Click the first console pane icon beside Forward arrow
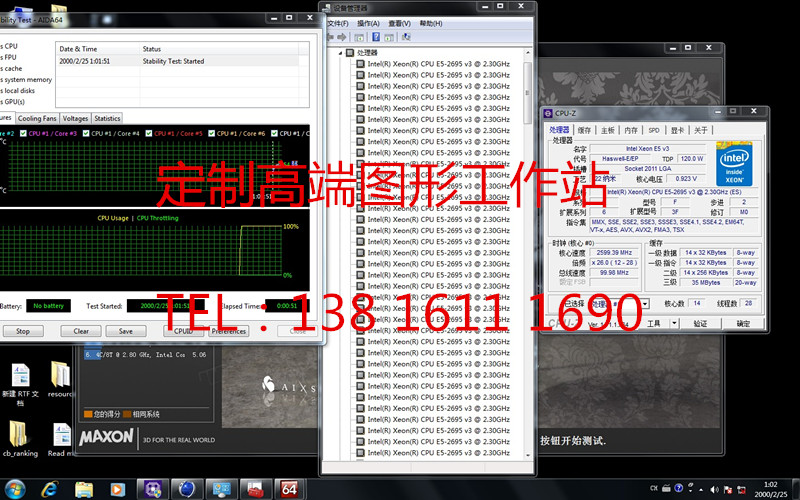Viewport: 800px width, 500px height. pos(359,37)
